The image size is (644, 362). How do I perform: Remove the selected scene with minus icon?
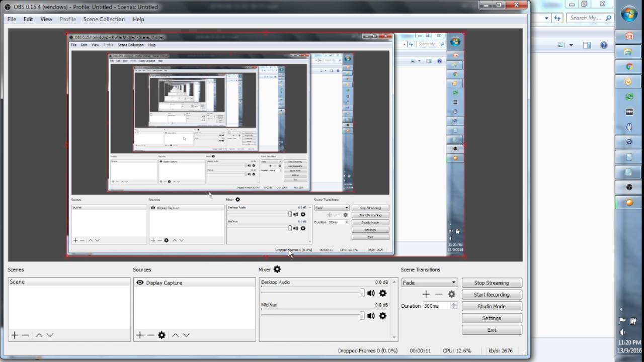pos(25,335)
